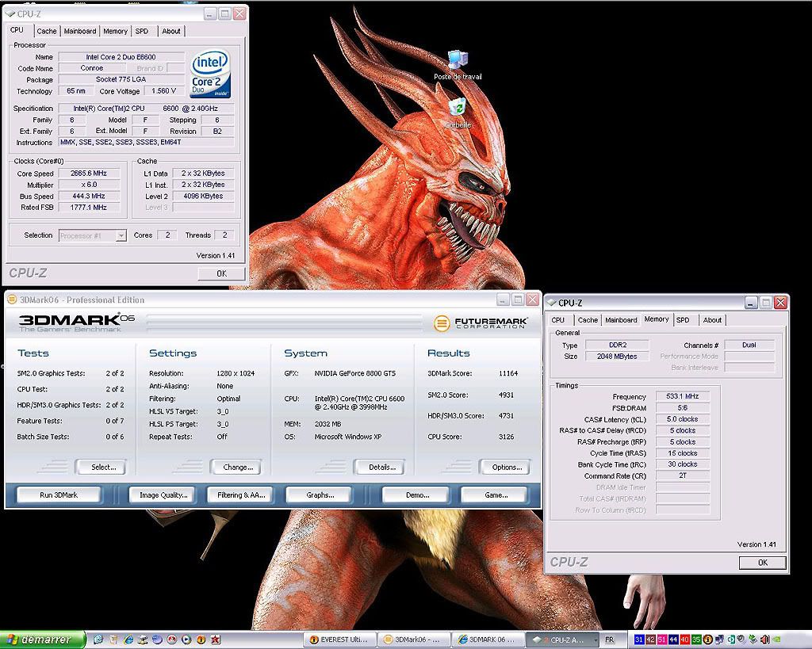Click the FR language bar indicator

[x=609, y=639]
